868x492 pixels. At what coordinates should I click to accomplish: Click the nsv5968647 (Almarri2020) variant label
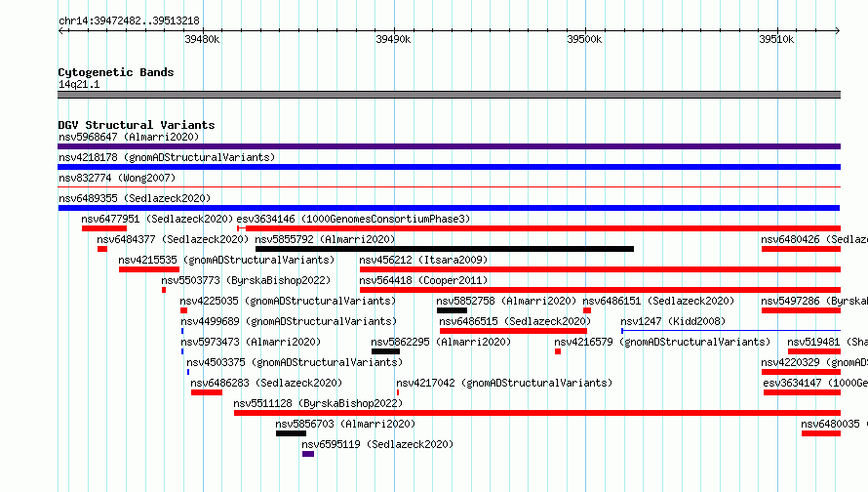coord(129,137)
